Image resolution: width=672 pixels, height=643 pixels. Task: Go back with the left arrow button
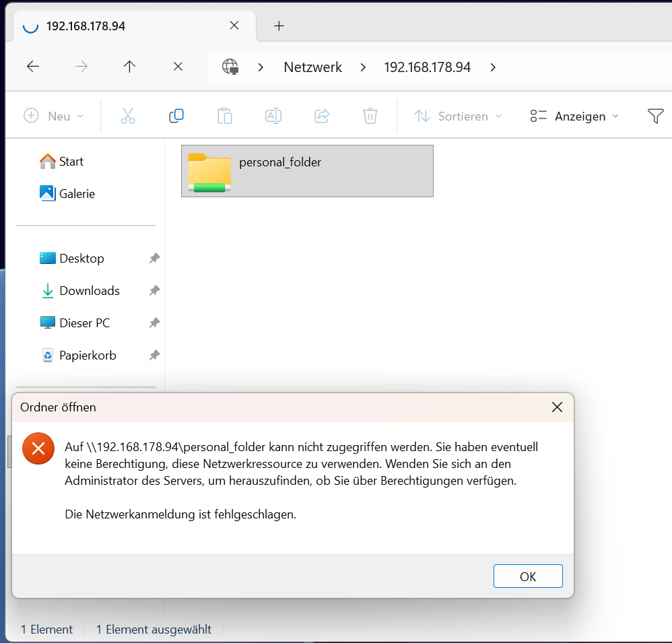(x=33, y=67)
